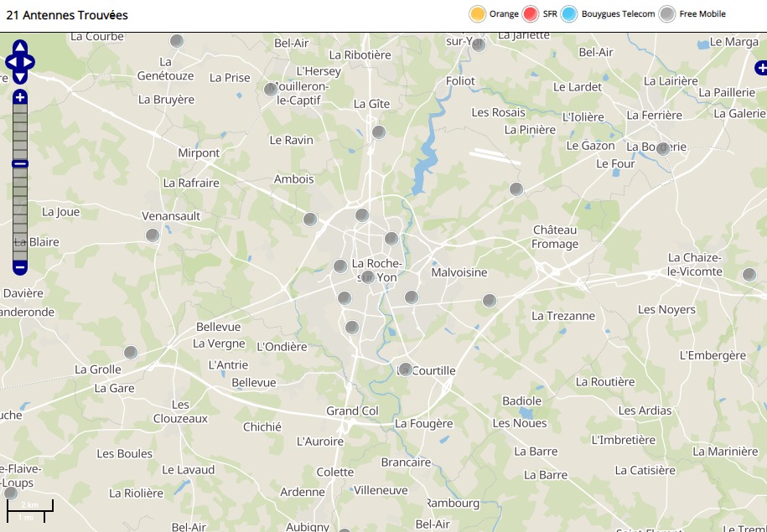This screenshot has width=767, height=532.
Task: Zoom in using the plus button
Action: pos(20,97)
